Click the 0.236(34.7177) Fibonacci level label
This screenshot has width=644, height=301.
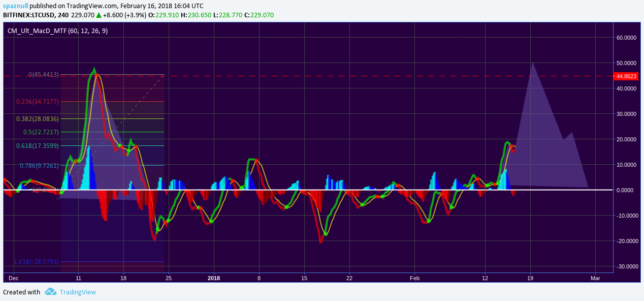point(38,102)
